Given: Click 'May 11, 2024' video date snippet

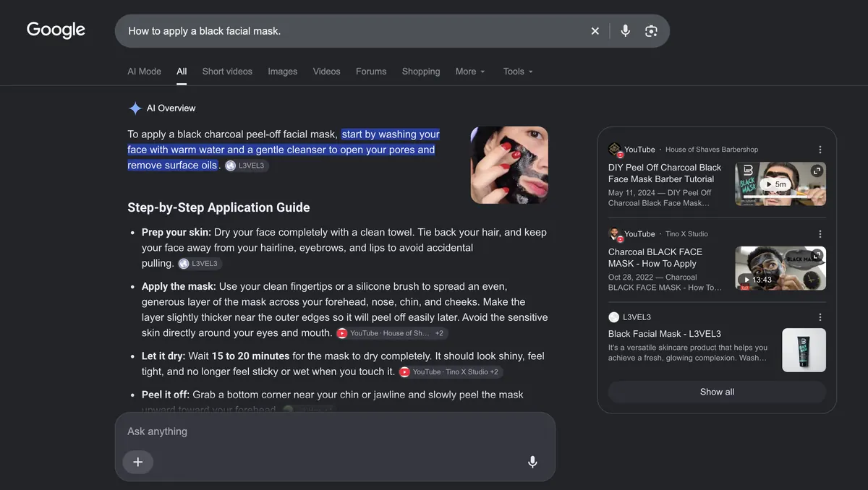Looking at the screenshot, I should pyautogui.click(x=631, y=193).
